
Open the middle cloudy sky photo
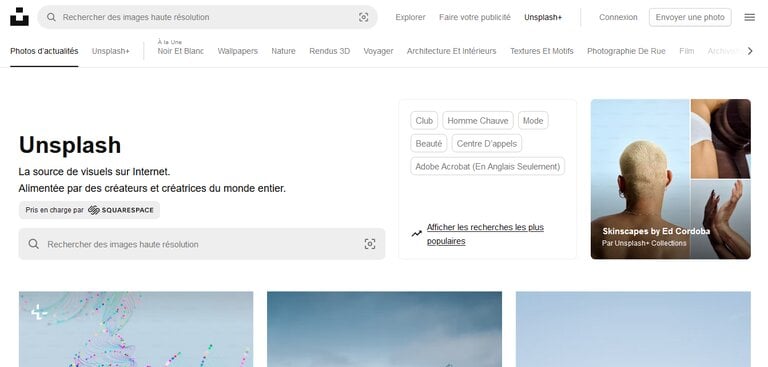384,329
